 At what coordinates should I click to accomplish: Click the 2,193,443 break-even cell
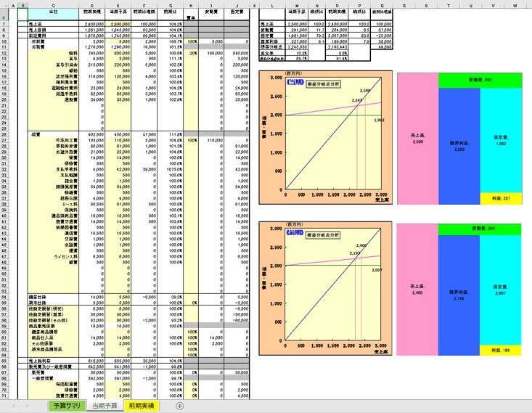[337, 47]
